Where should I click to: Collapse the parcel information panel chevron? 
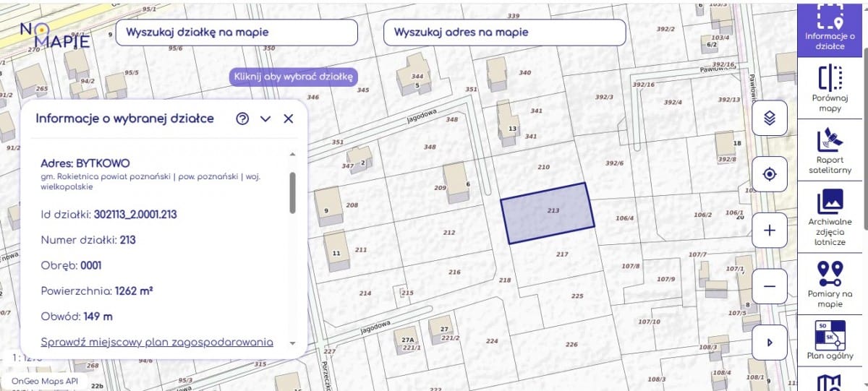(x=265, y=119)
